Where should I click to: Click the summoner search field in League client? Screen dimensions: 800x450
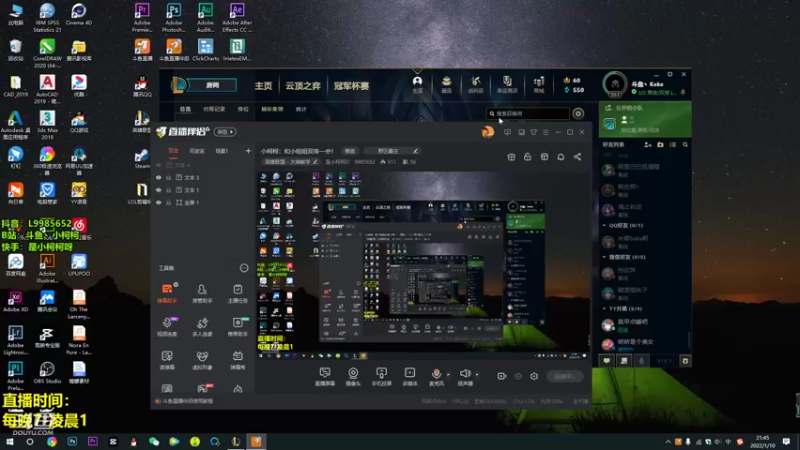pos(528,114)
